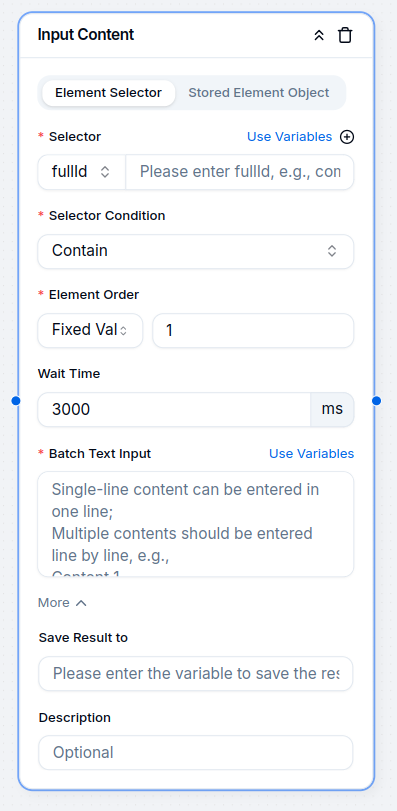The height and width of the screenshot is (811, 397).
Task: Switch to the Stored Element Object tab
Action: tap(258, 93)
